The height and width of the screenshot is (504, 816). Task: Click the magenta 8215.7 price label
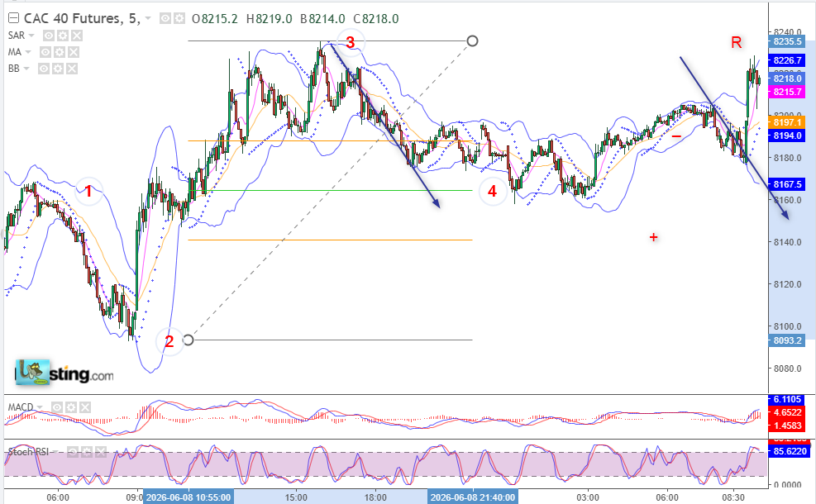[787, 92]
